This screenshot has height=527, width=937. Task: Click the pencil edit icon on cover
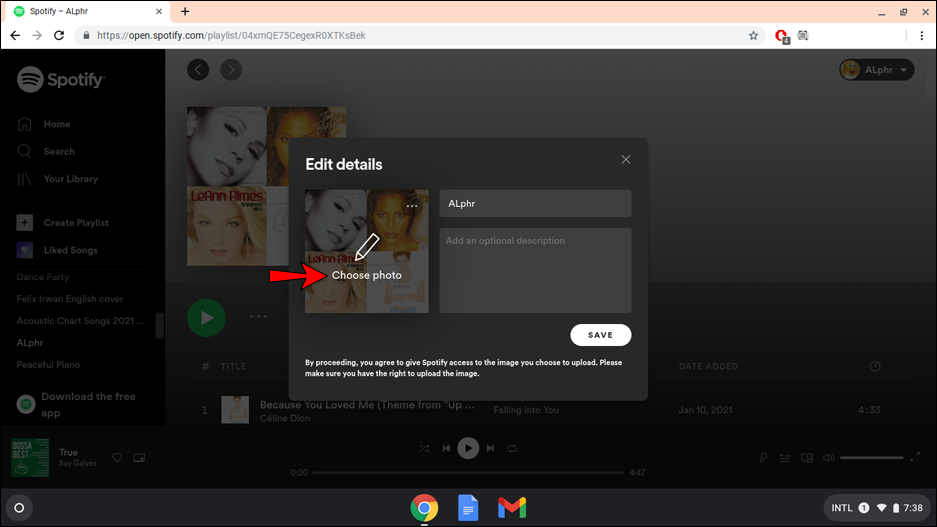coord(366,247)
